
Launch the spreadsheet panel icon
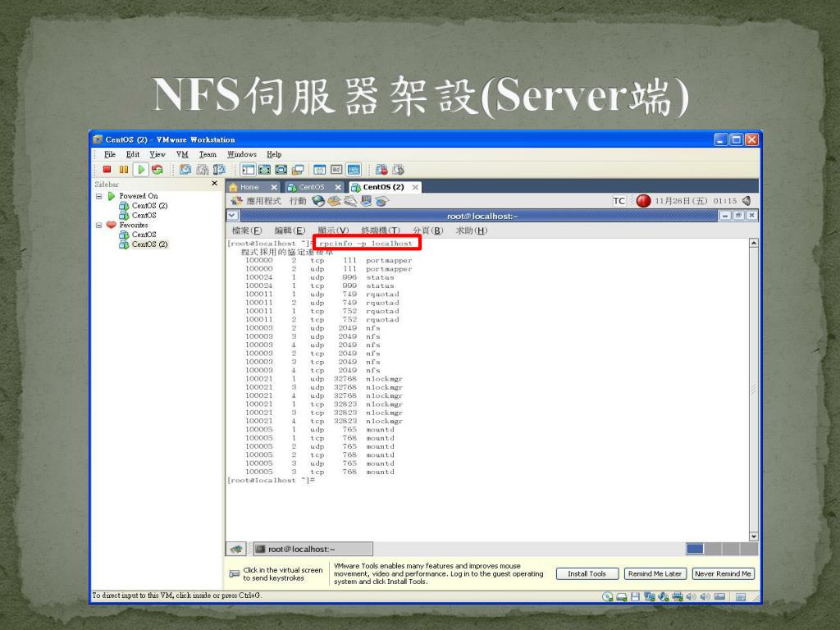coord(382,202)
